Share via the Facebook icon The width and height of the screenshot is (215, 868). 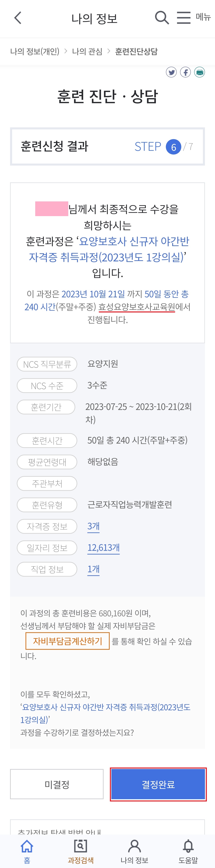coord(185,72)
